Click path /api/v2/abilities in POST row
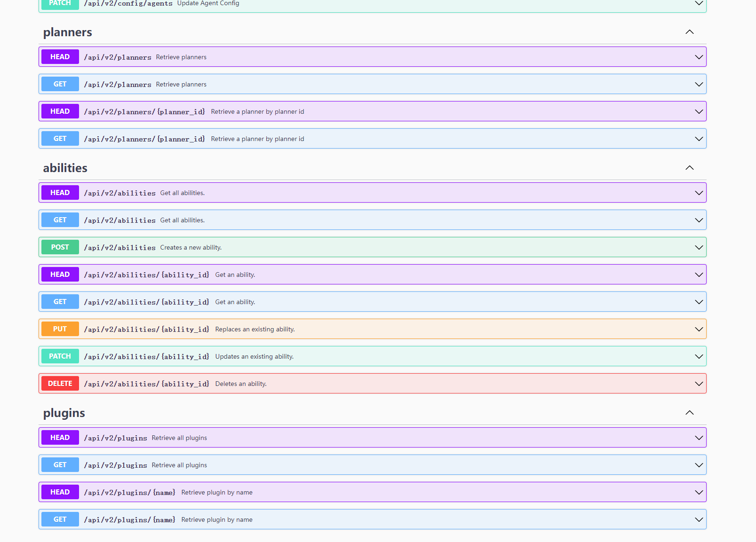The height and width of the screenshot is (542, 756). 120,248
